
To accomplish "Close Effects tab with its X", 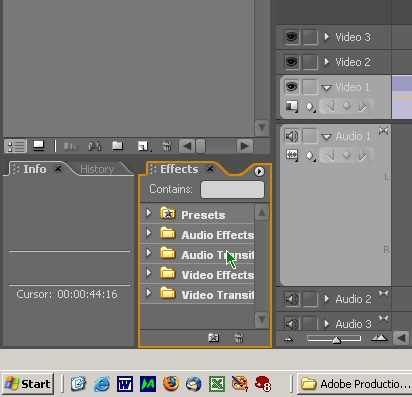I will point(210,169).
